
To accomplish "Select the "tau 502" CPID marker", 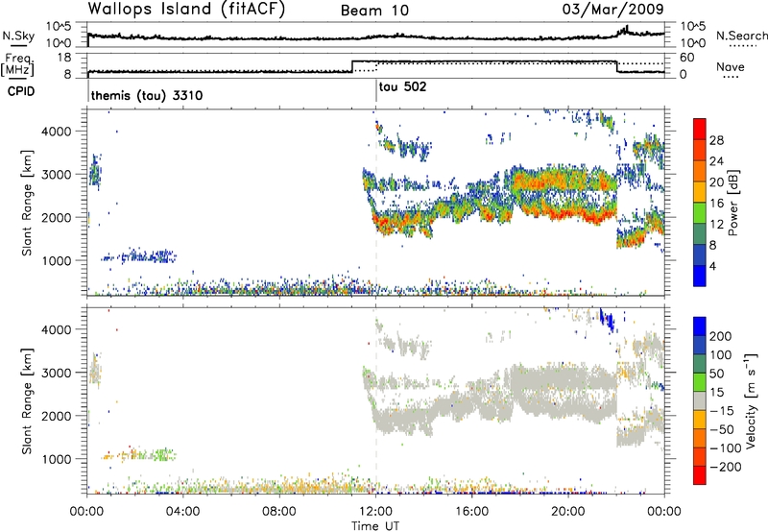I will [402, 86].
